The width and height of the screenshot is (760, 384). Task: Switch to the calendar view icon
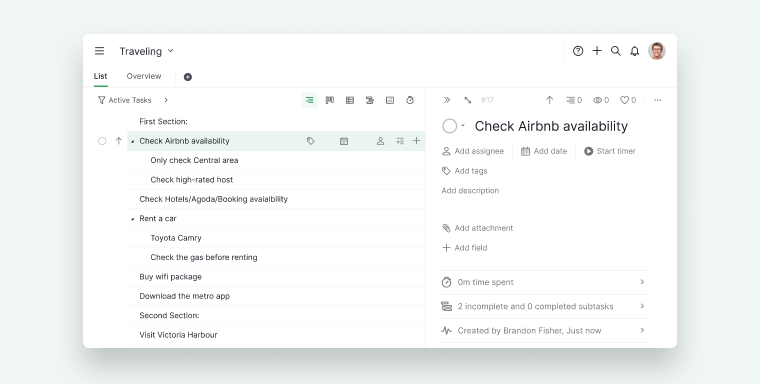tap(390, 100)
